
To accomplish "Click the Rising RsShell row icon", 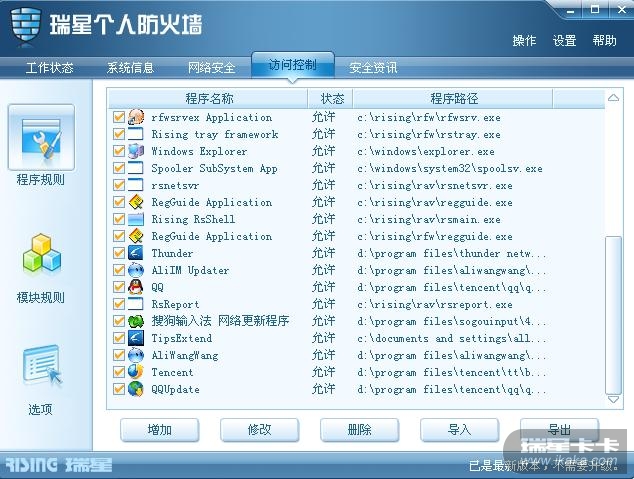I will (x=136, y=219).
